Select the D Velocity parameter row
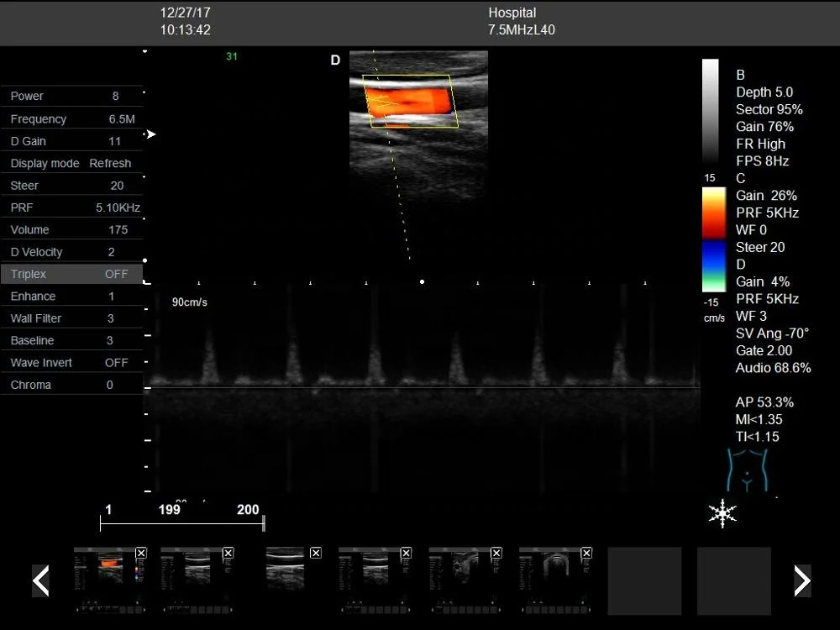The width and height of the screenshot is (840, 630). click(x=71, y=252)
